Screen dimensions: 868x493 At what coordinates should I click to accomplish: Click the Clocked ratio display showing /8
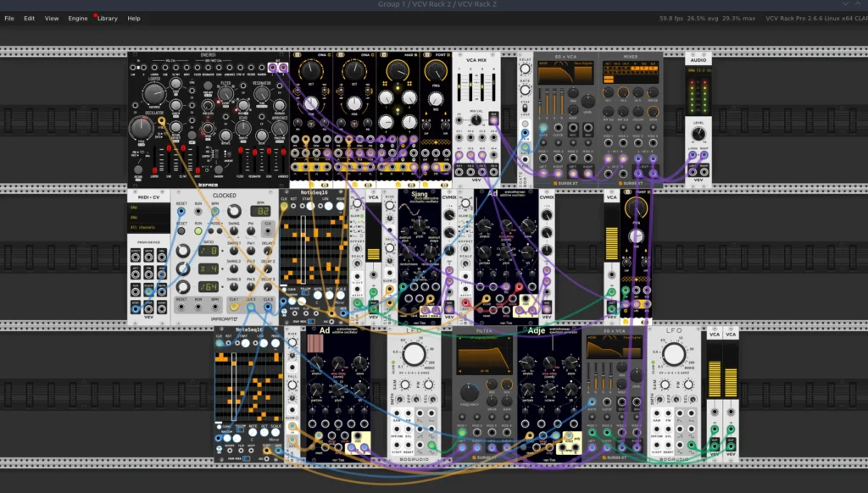[x=209, y=251]
